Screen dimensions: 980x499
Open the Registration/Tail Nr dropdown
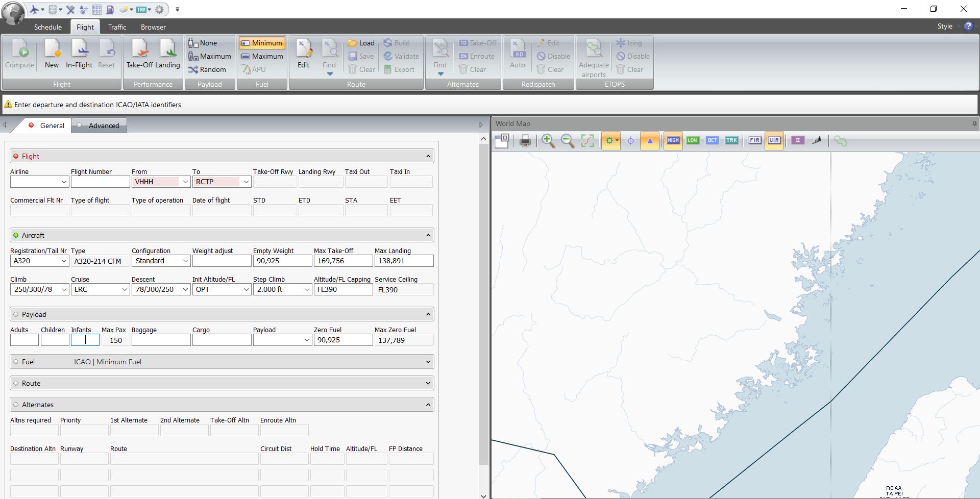[64, 261]
